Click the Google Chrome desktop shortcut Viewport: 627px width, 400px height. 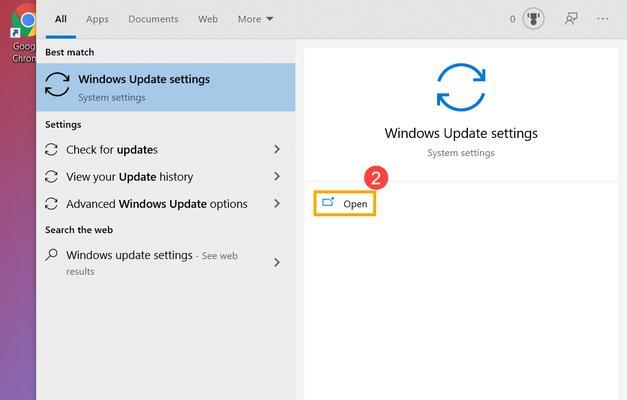[x=23, y=34]
